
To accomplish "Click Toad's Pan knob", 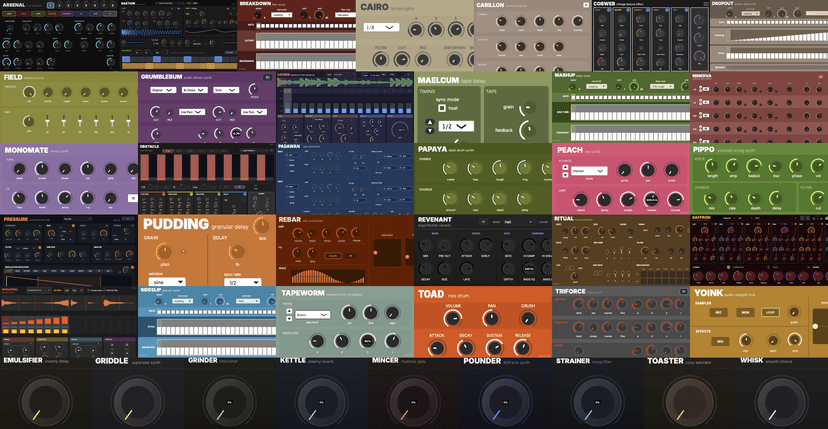I will [x=490, y=318].
